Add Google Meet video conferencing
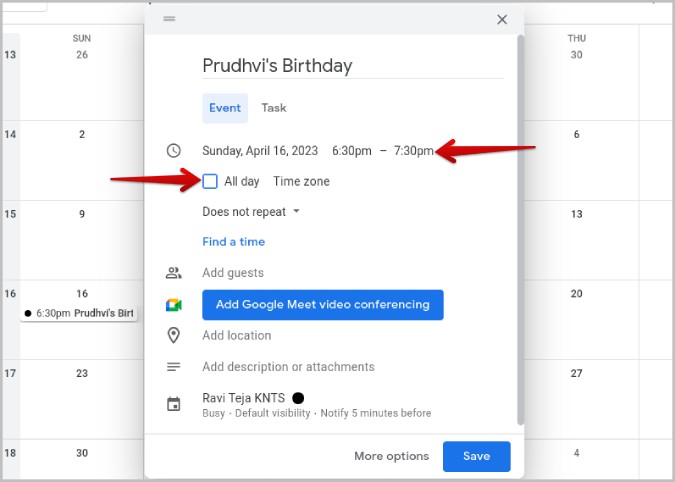Screen dimensions: 675x482 (x=323, y=305)
